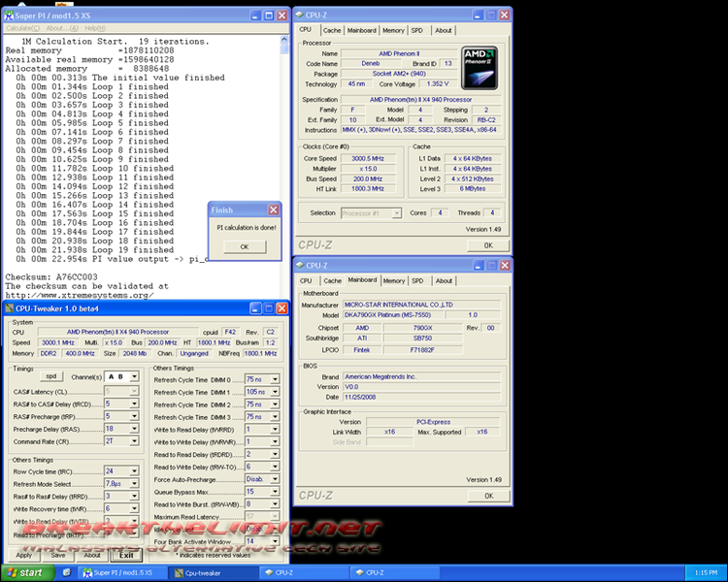728x582 pixels.
Task: Click the NBFreq 1800.1 MHz value
Action: [260, 354]
